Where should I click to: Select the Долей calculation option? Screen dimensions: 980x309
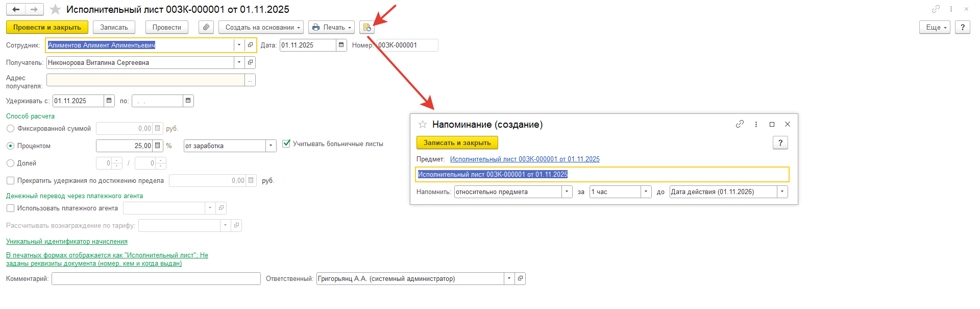[10, 163]
